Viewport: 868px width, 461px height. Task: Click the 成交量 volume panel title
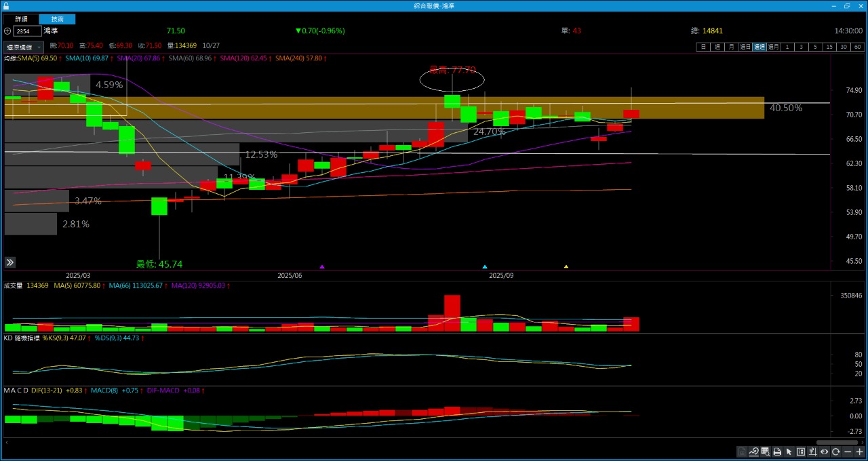coord(13,286)
